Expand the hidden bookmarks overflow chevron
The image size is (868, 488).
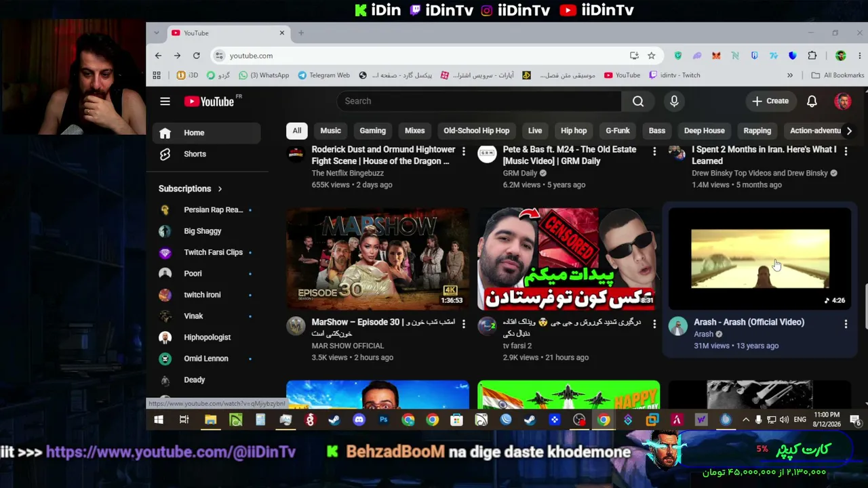tap(790, 75)
